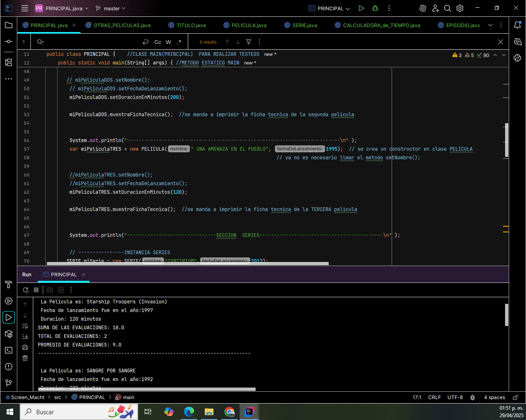This screenshot has height=420, width=526.
Task: Toggle Regex option in search bar
Action: pos(179,42)
